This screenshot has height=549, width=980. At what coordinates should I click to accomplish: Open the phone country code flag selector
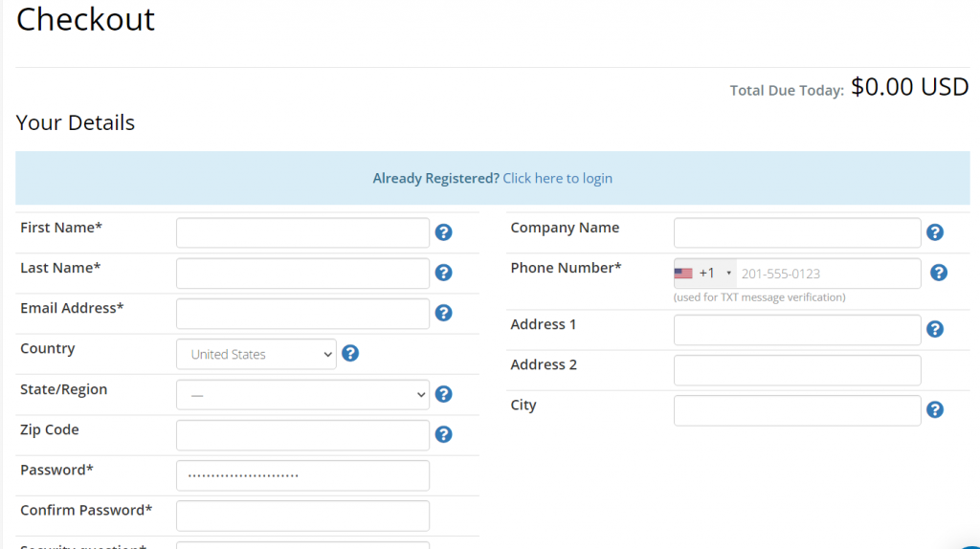coord(704,274)
